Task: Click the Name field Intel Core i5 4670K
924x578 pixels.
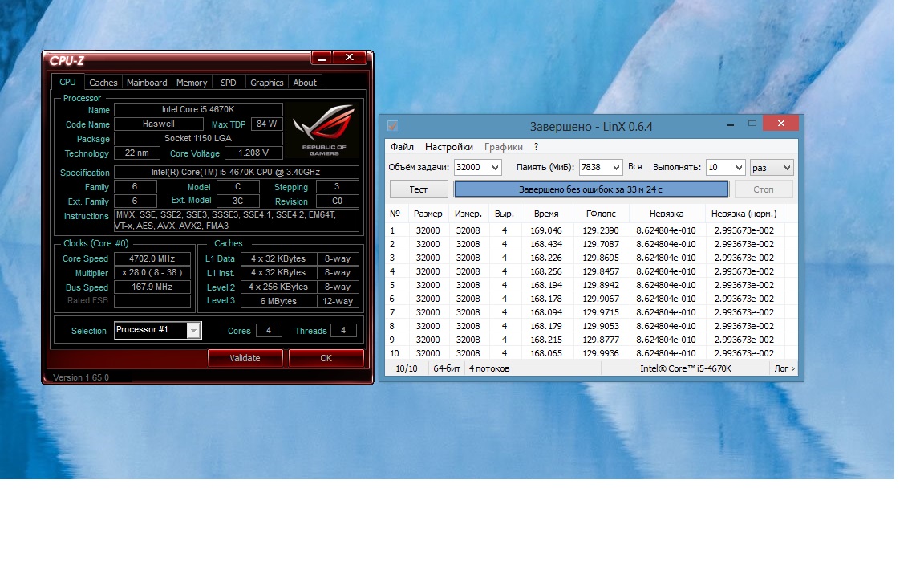Action: pyautogui.click(x=198, y=110)
